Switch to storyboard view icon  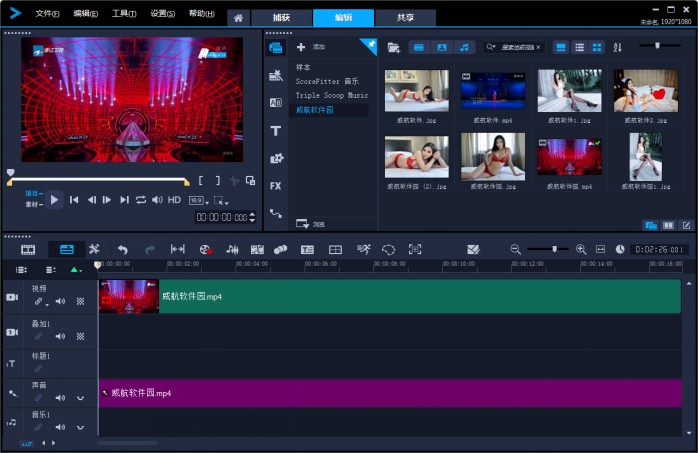tap(28, 249)
